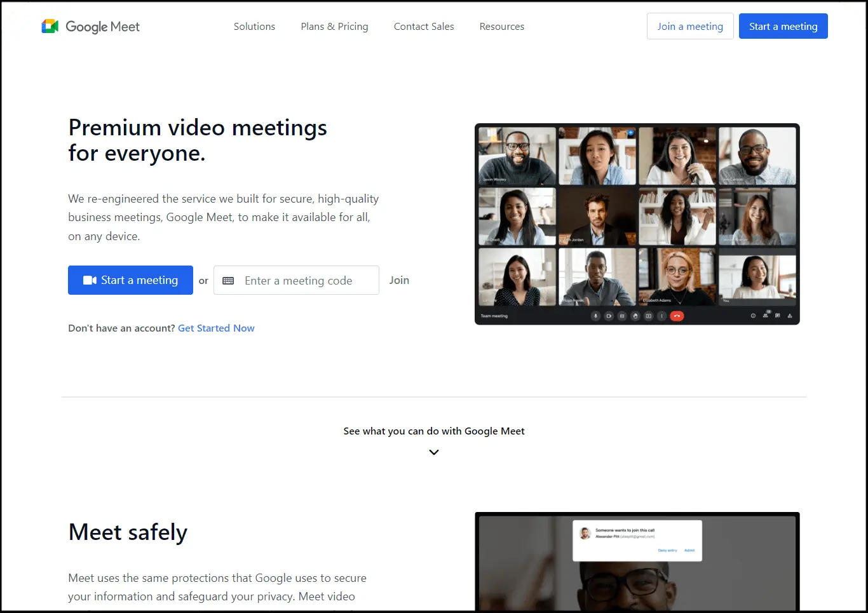The width and height of the screenshot is (868, 613).
Task: Click the participants icon in the meeting preview
Action: 765,316
